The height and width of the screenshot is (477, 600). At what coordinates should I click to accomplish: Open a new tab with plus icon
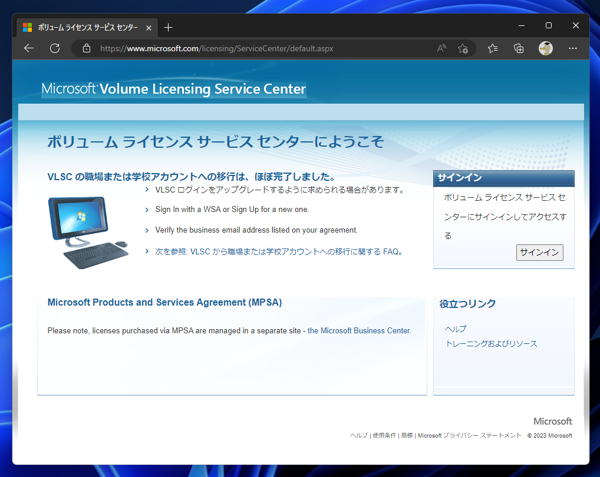tap(168, 28)
